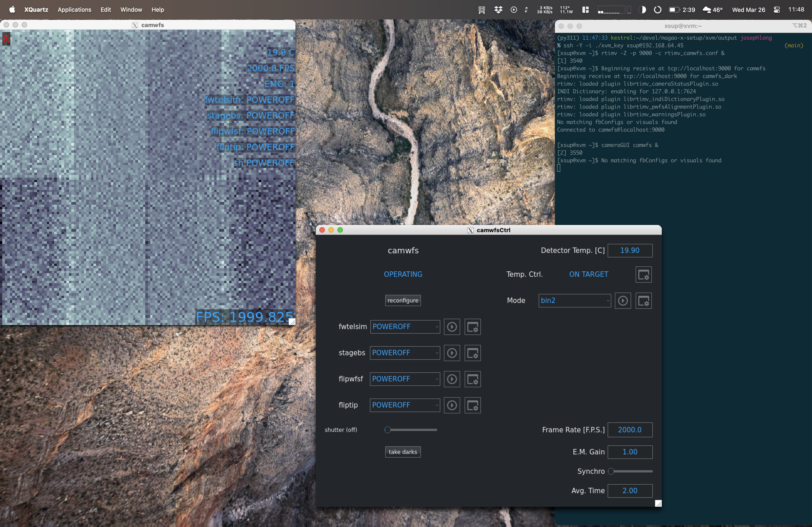Open the Applications menu
Viewport: 812px width, 527px height.
(x=74, y=9)
